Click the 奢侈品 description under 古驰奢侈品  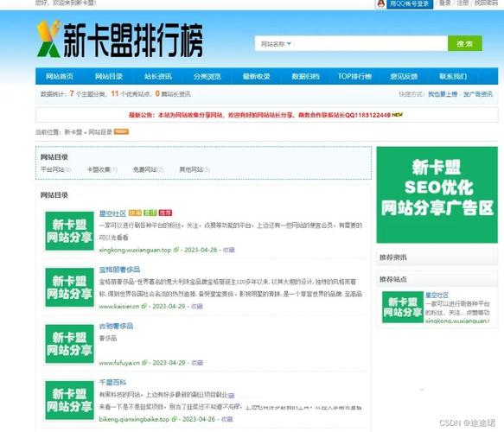pyautogui.click(x=108, y=338)
